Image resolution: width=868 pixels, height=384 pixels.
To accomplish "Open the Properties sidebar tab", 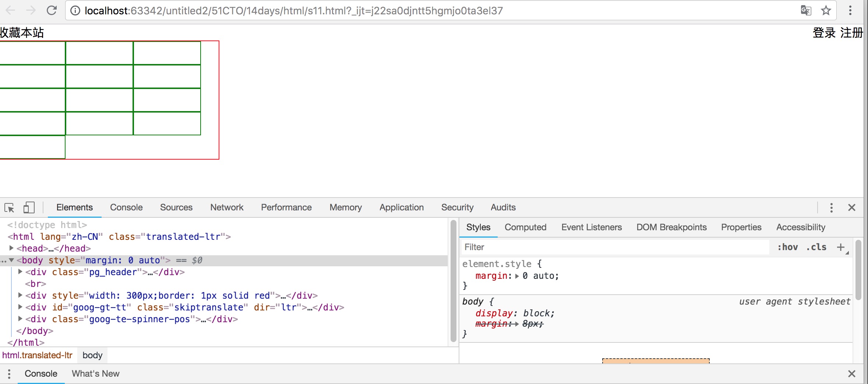I will (741, 227).
